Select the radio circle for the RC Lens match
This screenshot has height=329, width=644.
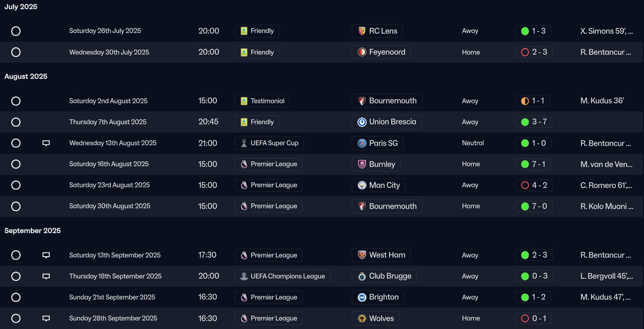point(16,31)
